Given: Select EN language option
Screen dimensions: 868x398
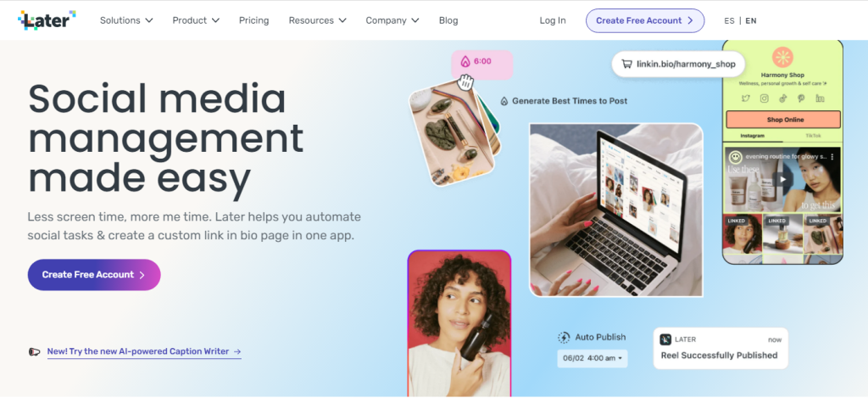Looking at the screenshot, I should (751, 20).
